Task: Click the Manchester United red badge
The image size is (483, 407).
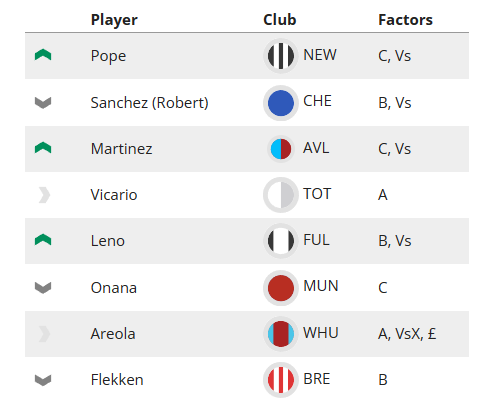Action: tap(281, 288)
